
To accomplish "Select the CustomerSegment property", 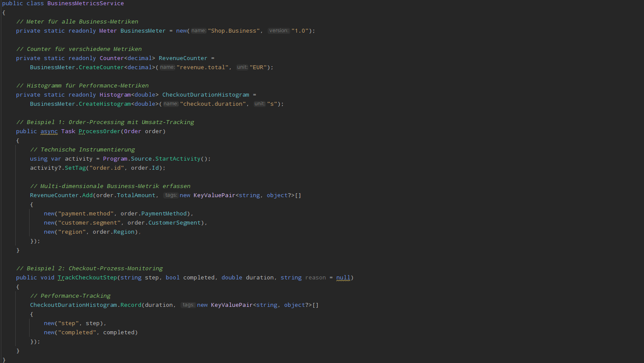I will tap(174, 223).
